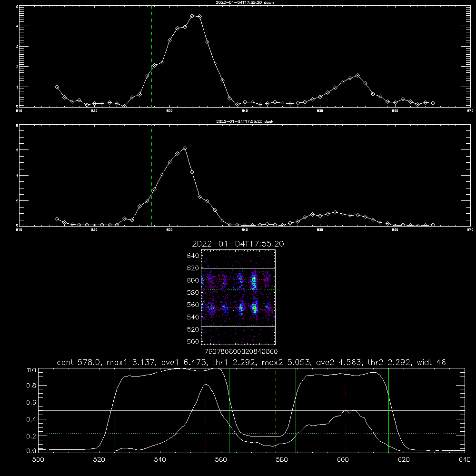This screenshot has width=476, height=476.
Task: Click "ave1 6.475" in the stats line
Action: pos(183,362)
